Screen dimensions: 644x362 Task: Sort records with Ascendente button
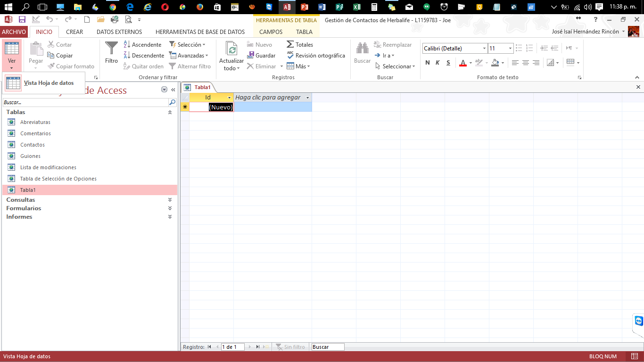pyautogui.click(x=142, y=45)
